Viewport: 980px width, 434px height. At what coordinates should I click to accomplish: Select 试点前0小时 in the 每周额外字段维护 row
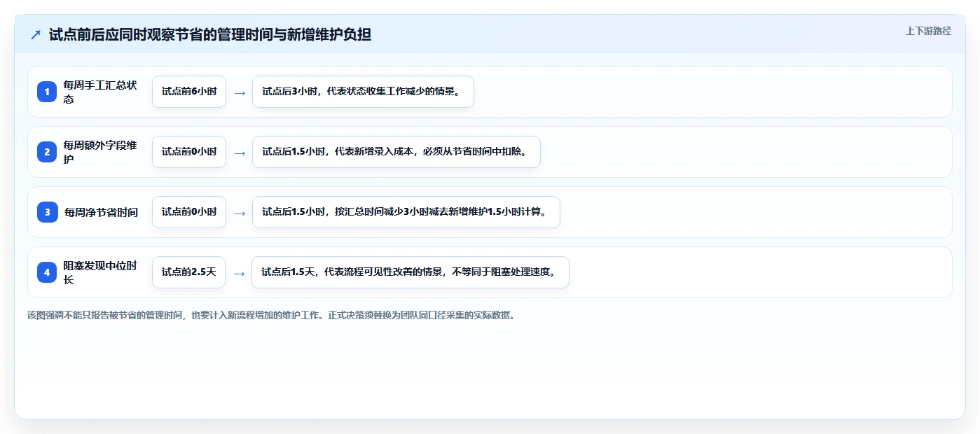[189, 152]
